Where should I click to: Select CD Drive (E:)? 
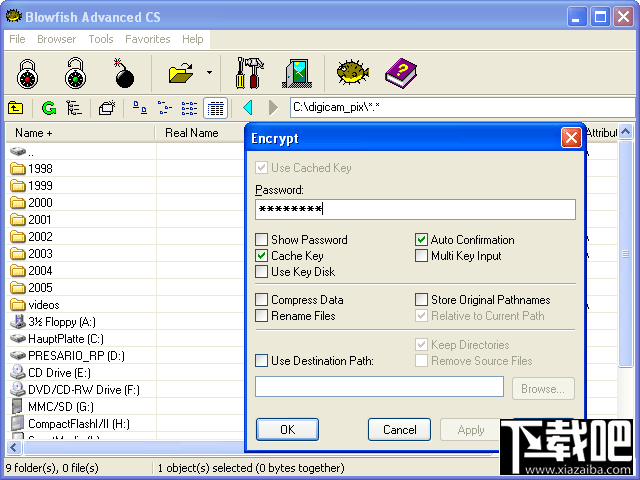51,373
